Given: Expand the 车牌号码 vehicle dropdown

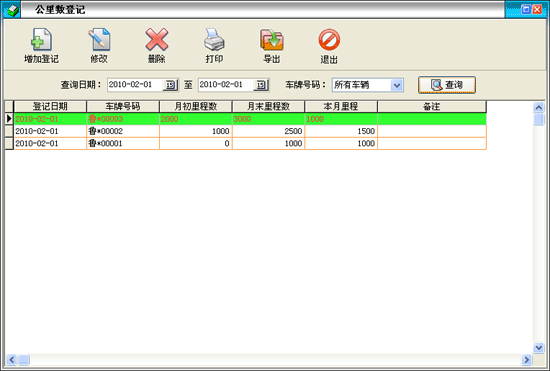Looking at the screenshot, I should (x=397, y=85).
